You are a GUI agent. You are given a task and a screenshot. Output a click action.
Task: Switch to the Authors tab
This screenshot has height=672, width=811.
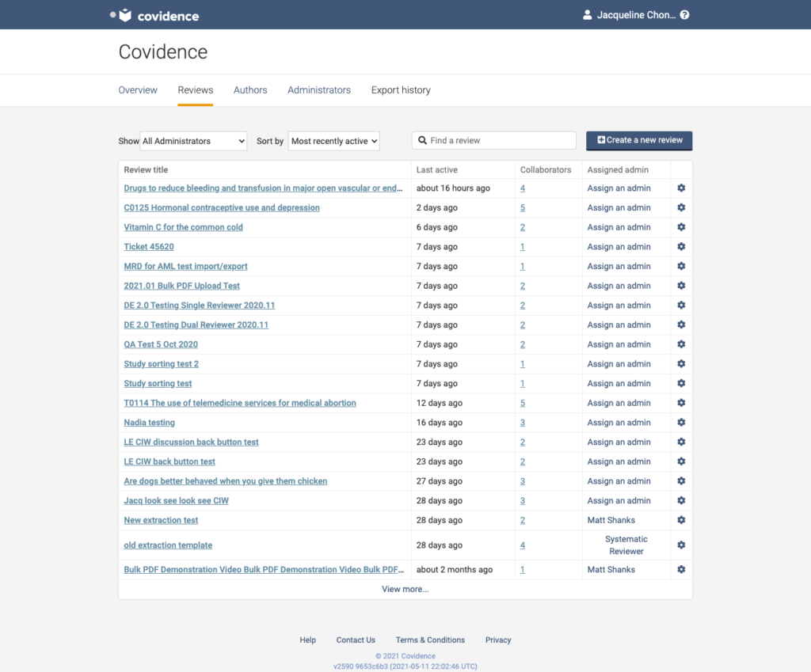(x=250, y=90)
